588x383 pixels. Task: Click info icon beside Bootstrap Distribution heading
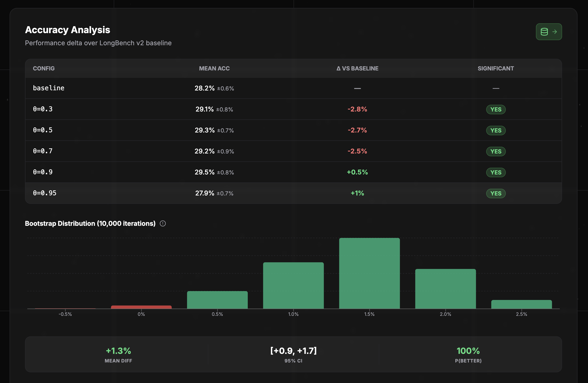tap(163, 224)
